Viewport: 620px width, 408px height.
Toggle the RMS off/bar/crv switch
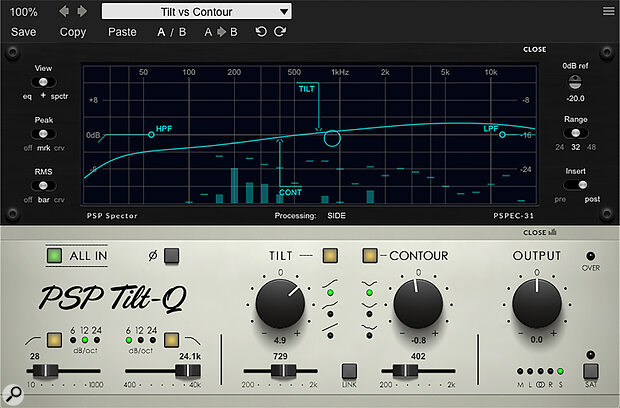pyautogui.click(x=43, y=186)
